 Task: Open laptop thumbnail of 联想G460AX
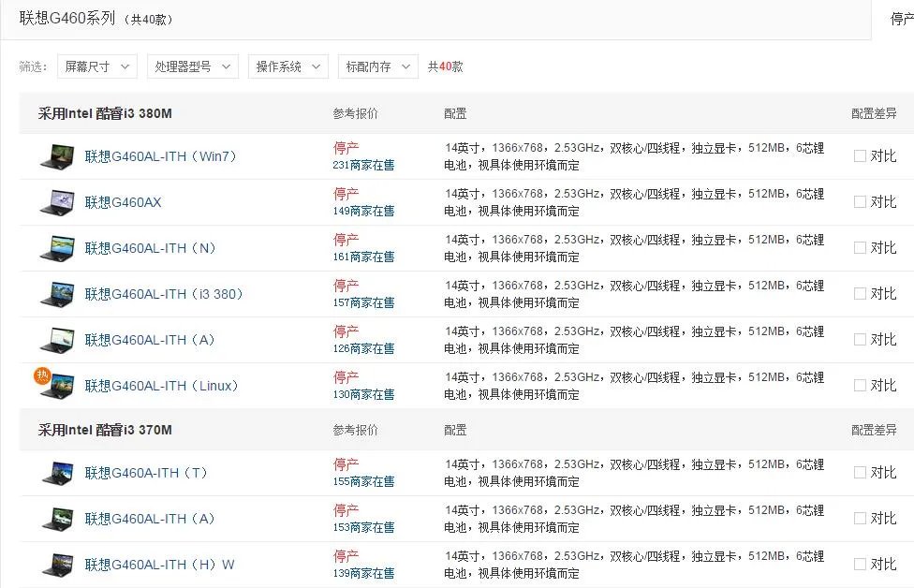[x=57, y=203]
